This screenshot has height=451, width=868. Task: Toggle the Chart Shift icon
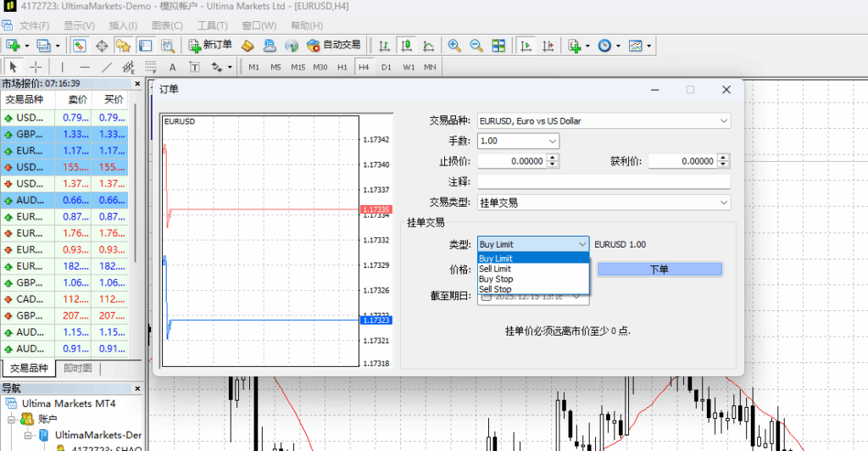coord(548,46)
